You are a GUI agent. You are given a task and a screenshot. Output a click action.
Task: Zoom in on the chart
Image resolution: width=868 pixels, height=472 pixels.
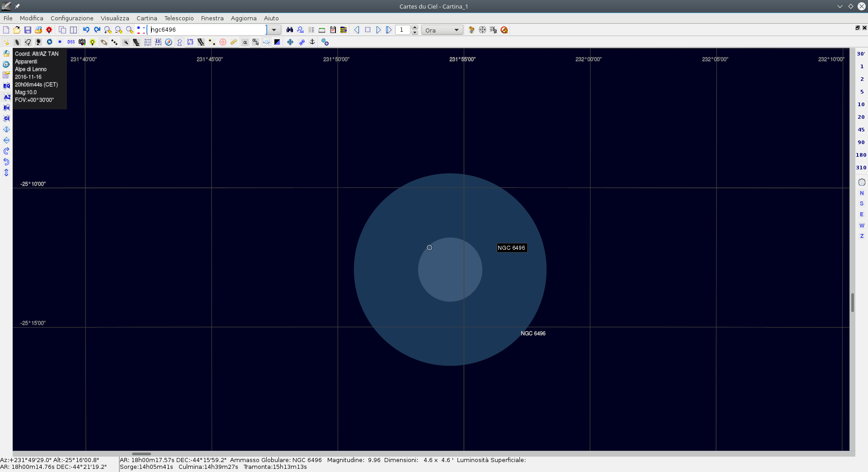[108, 30]
